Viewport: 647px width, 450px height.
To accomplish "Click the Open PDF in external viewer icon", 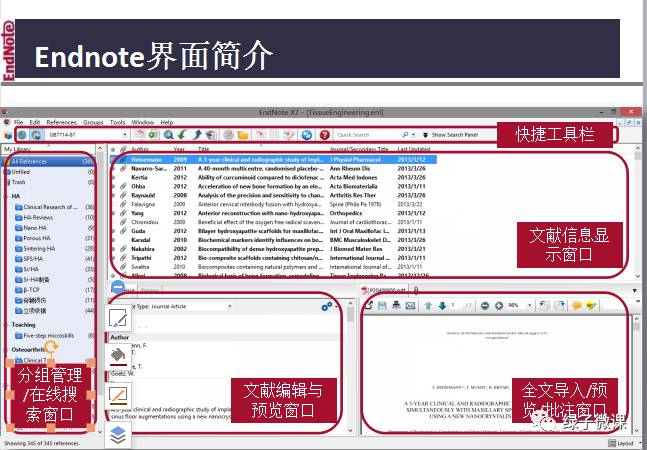I will tap(369, 306).
